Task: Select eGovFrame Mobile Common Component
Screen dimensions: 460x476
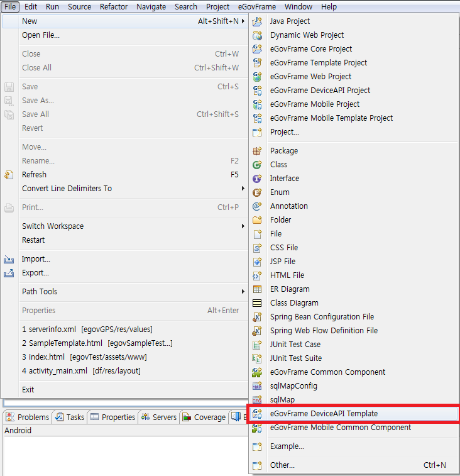Action: coord(353,428)
